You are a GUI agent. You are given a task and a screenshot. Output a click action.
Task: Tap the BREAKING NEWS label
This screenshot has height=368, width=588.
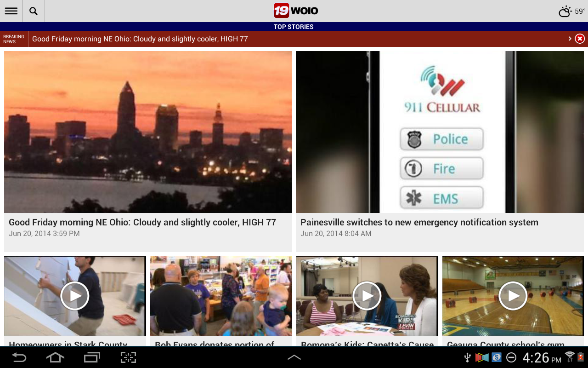pos(14,38)
